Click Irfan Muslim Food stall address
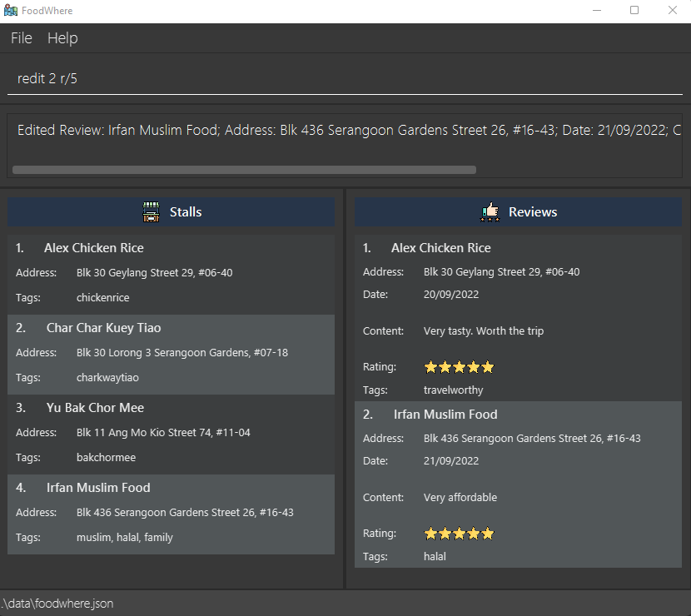Viewport: 691px width, 616px height. coord(185,513)
